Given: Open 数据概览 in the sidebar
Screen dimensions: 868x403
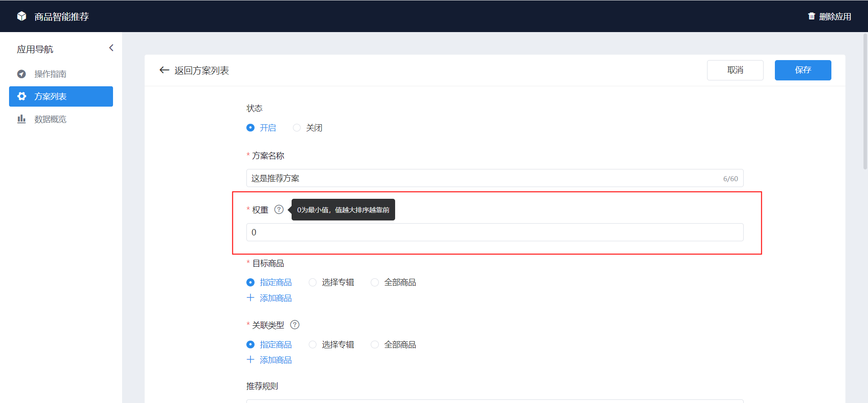Looking at the screenshot, I should click(x=61, y=119).
